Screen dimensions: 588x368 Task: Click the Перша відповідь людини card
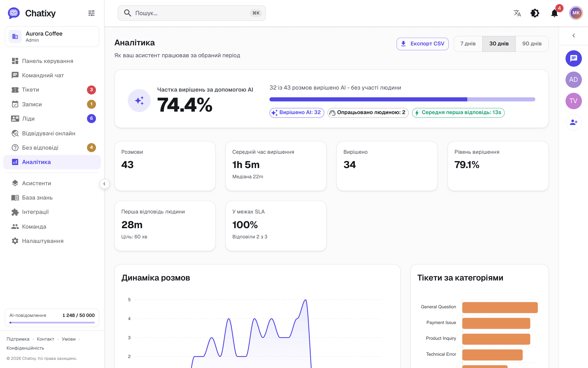[165, 226]
